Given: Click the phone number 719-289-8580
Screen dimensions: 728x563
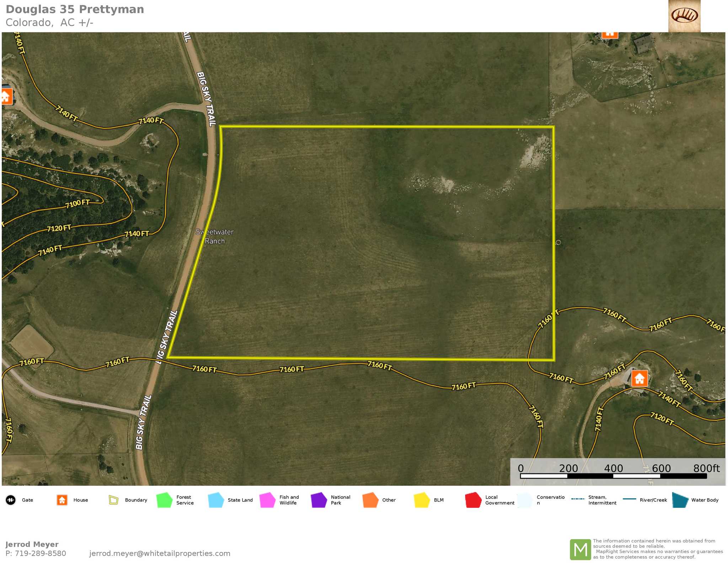Looking at the screenshot, I should coord(40,553).
